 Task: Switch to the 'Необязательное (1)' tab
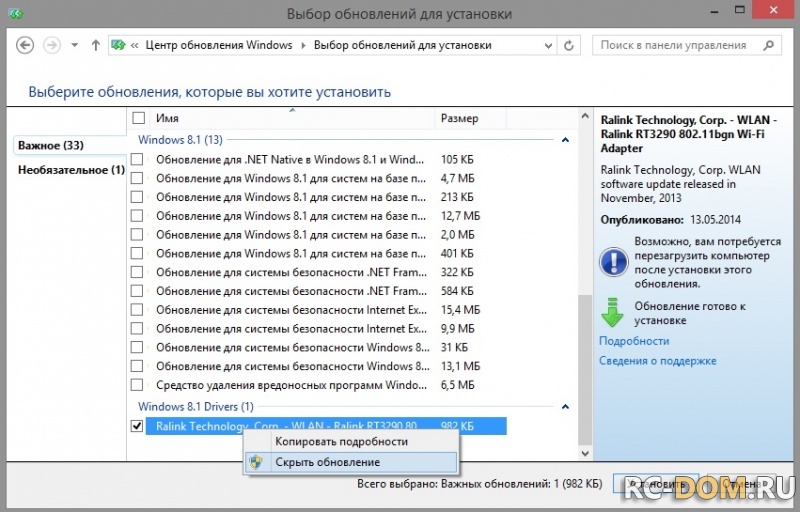tap(71, 170)
